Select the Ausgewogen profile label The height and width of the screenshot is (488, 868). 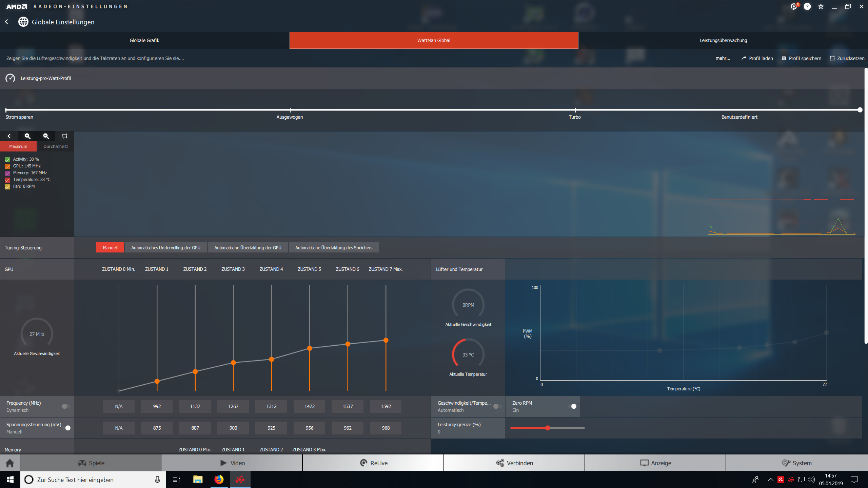tap(290, 117)
